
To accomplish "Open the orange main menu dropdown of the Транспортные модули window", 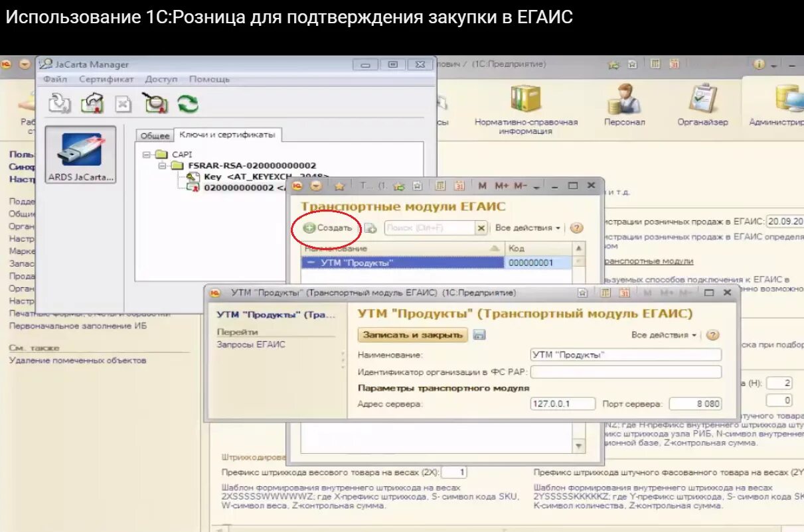I will pyautogui.click(x=316, y=186).
